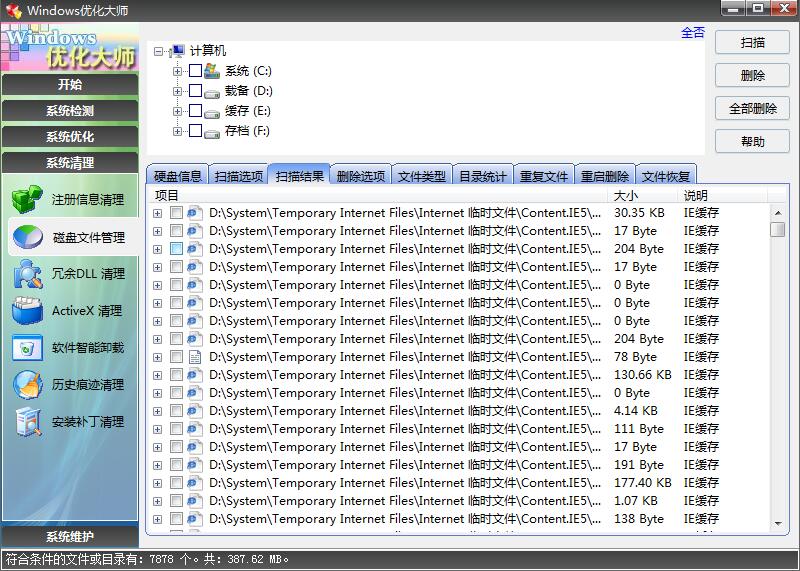Click the 项目 column header
Viewport: 800px width, 571px height.
378,195
